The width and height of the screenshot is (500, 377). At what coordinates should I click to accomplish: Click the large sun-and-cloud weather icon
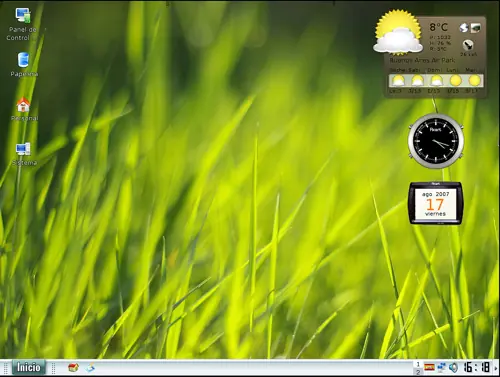pyautogui.click(x=398, y=32)
